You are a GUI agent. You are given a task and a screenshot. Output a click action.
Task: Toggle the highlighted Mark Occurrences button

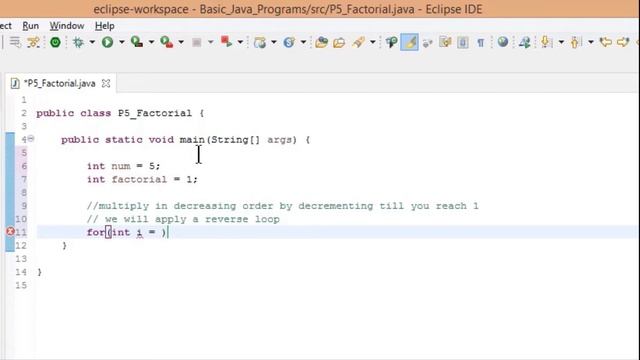[x=409, y=42]
